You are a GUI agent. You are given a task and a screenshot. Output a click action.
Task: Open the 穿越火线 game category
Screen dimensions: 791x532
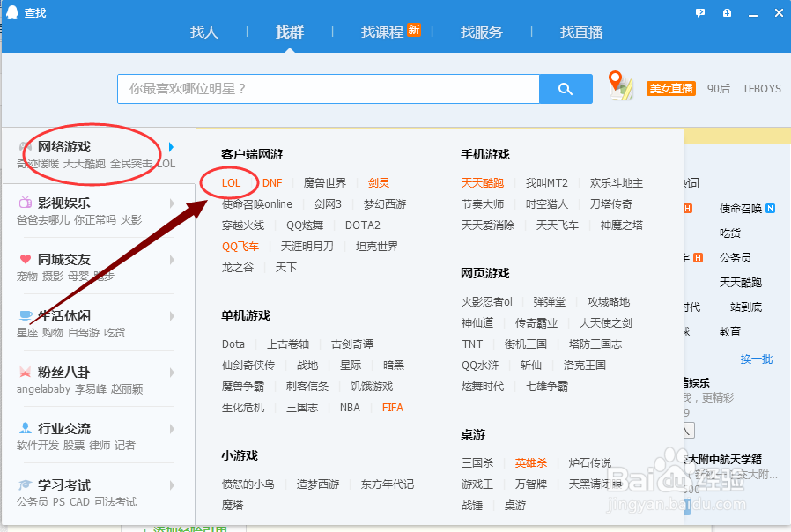click(x=243, y=225)
